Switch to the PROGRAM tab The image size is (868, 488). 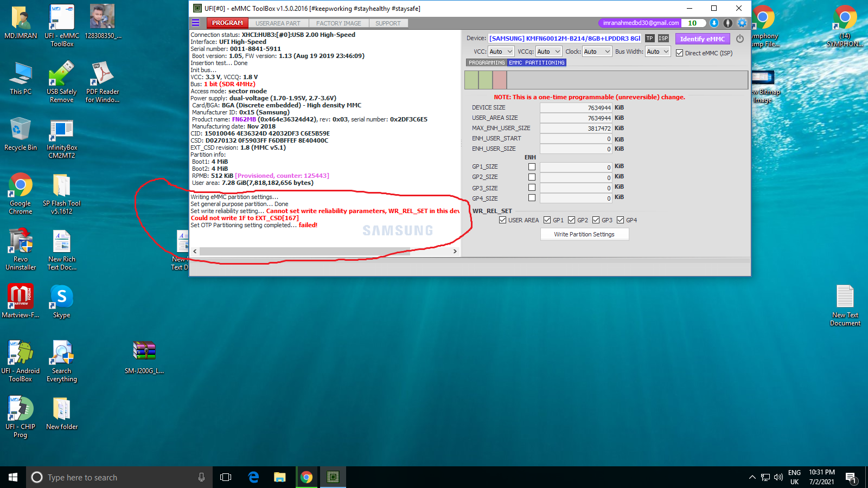227,23
